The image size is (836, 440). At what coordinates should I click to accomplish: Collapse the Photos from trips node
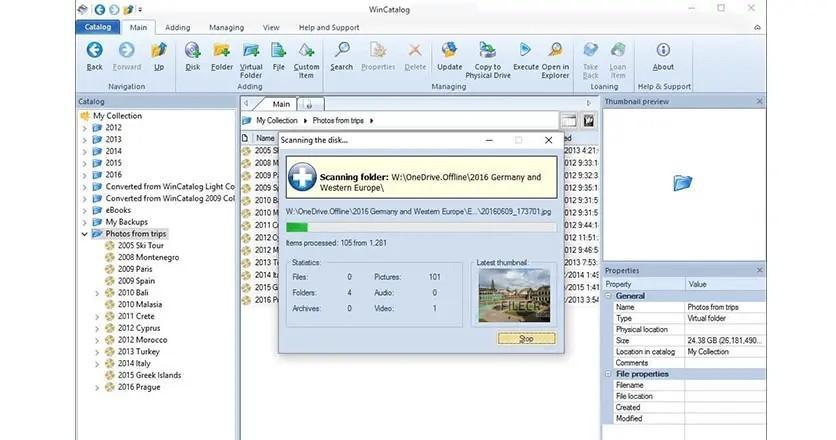[85, 234]
